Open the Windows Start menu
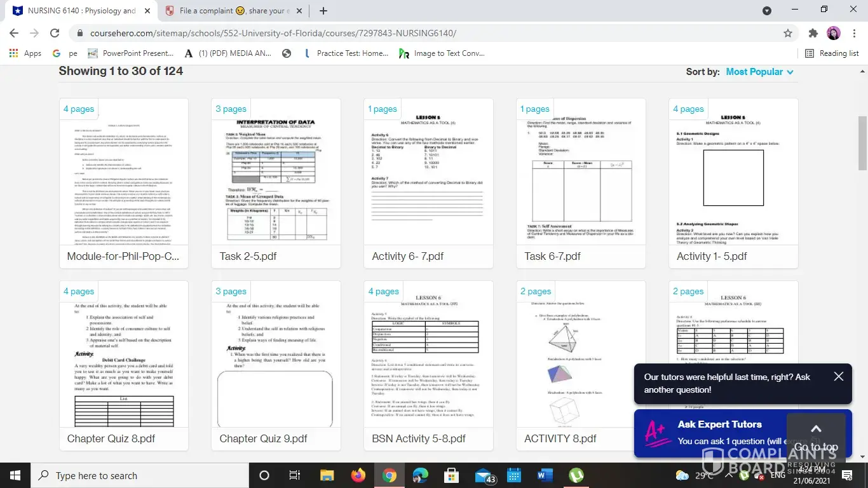868x488 pixels. pos(15,475)
